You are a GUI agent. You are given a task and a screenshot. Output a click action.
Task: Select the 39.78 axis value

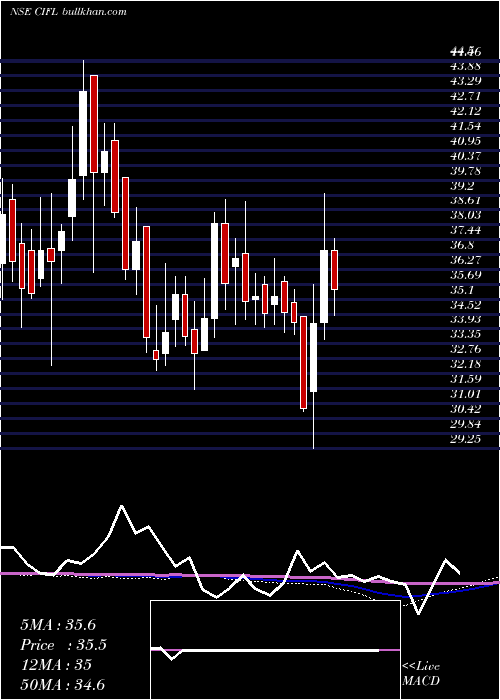[466, 171]
